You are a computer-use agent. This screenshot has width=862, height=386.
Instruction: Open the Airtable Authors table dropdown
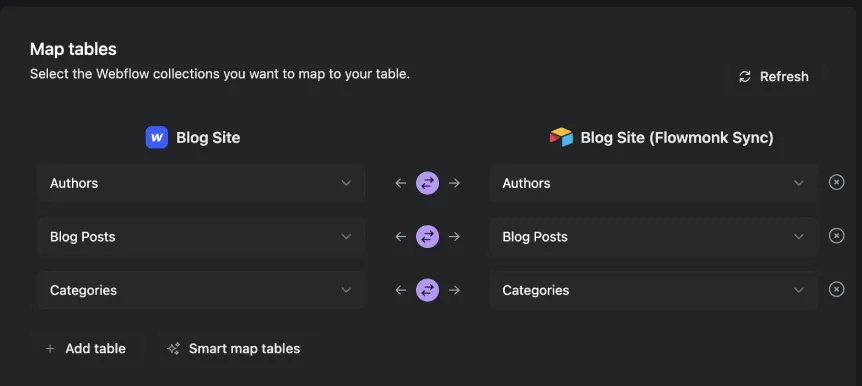coord(654,183)
